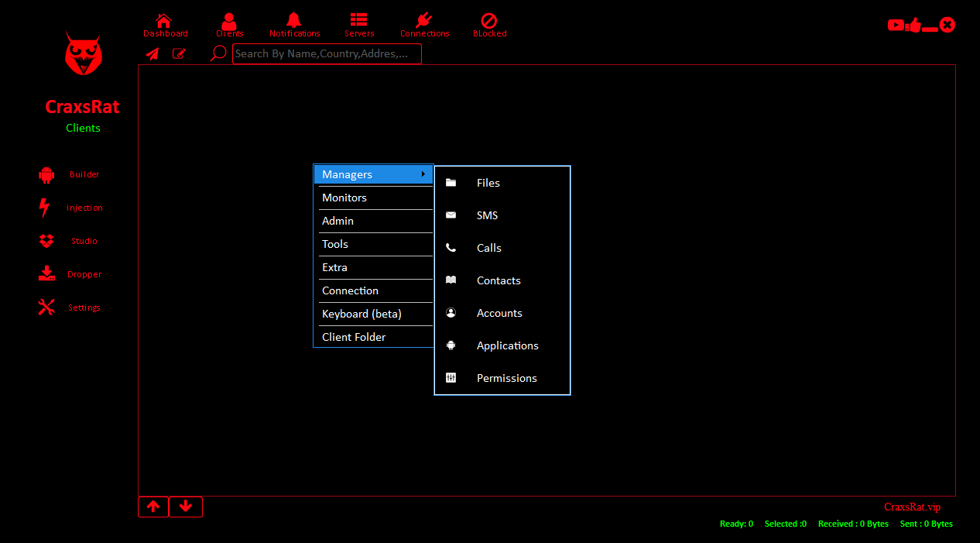Image resolution: width=980 pixels, height=543 pixels.
Task: Click the paper plane send icon
Action: tap(152, 53)
